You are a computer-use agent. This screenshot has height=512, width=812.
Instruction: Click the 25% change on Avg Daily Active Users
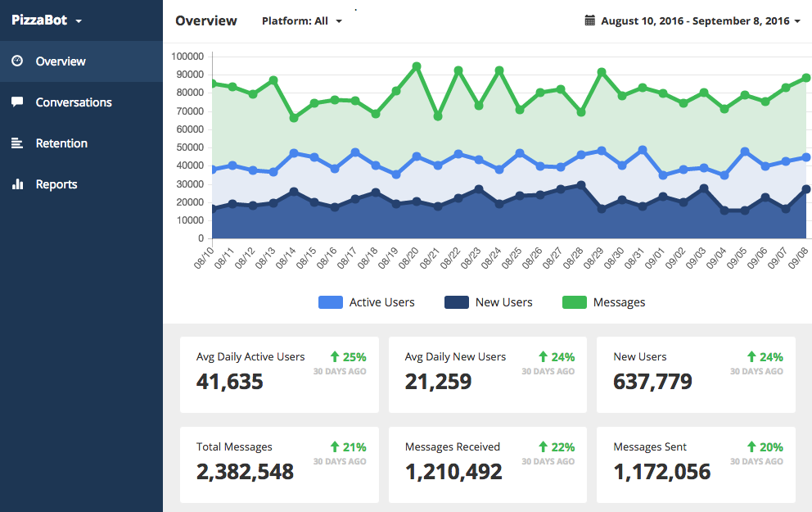354,357
